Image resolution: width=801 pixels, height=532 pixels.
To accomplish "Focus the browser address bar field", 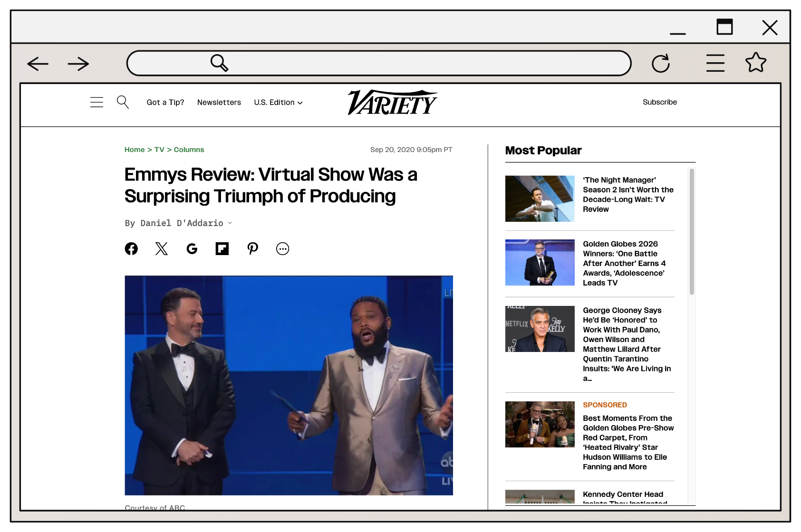I will (x=379, y=63).
